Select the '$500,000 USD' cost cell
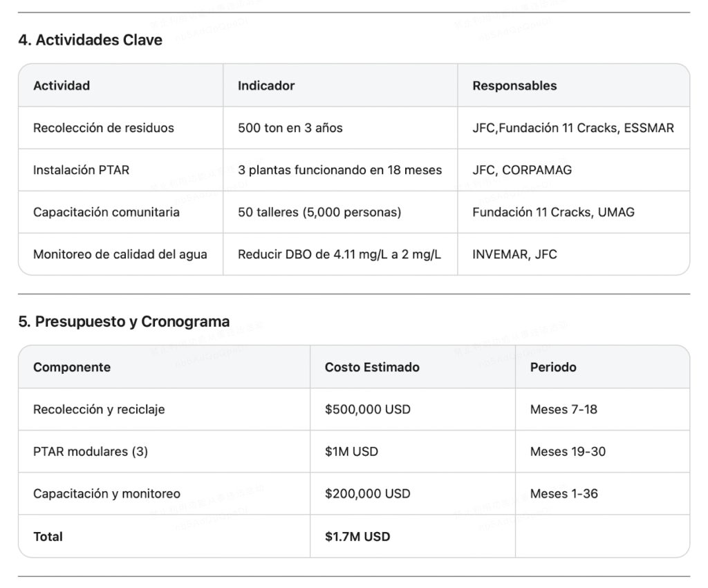Viewport: 708px width, 588px height. (x=368, y=409)
